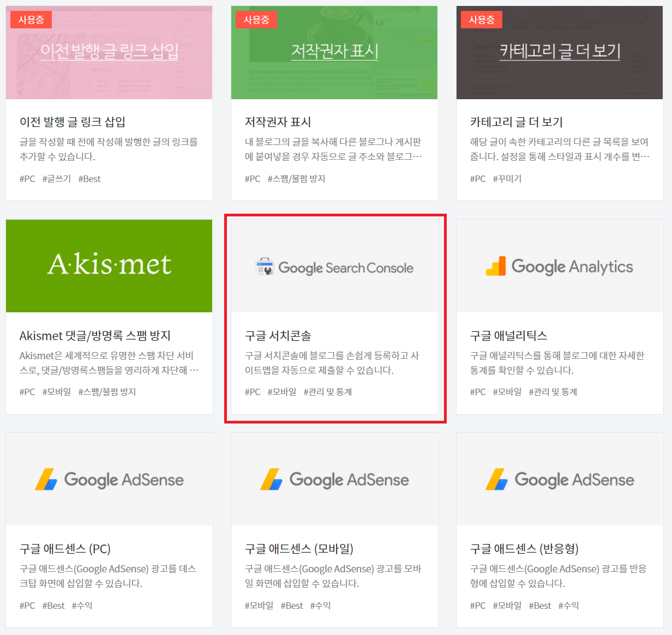Click the #모바일 tag on the Akismet card
Screen dimensions: 672x635
coord(57,392)
